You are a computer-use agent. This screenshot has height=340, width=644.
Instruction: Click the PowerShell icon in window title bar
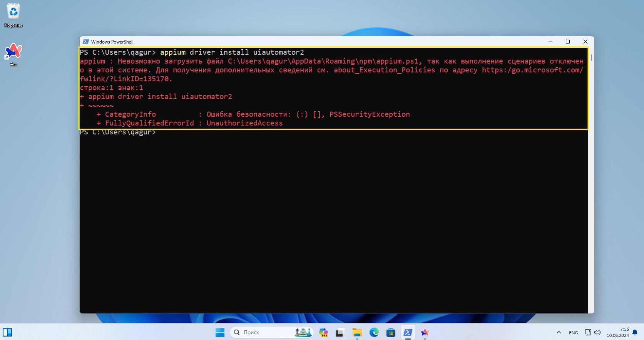tap(86, 42)
